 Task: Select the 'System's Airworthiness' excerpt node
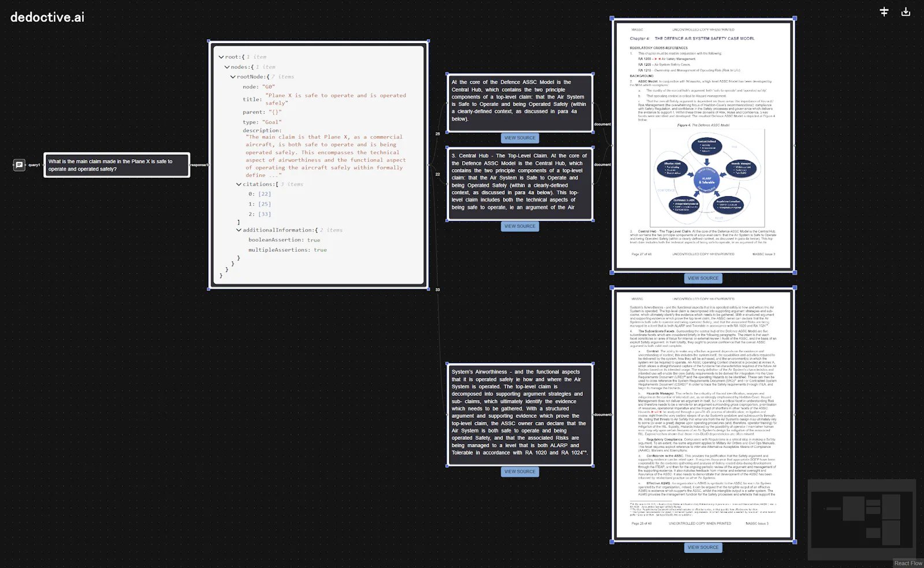tap(520, 414)
